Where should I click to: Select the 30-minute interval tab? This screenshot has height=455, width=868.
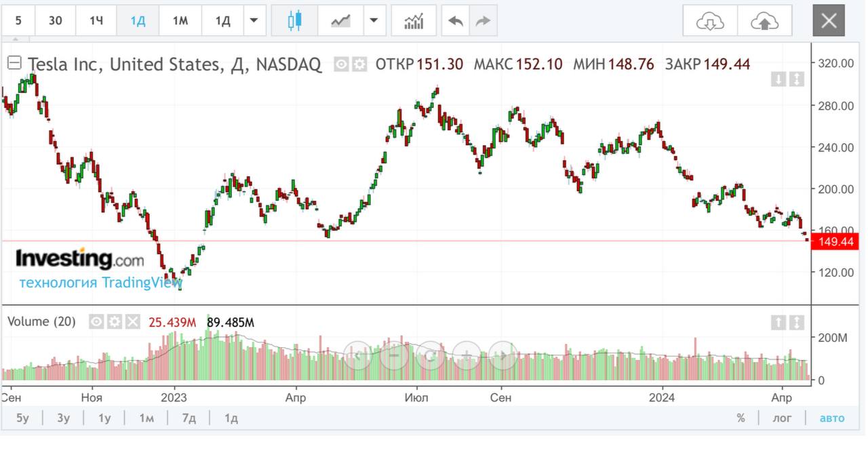click(55, 20)
